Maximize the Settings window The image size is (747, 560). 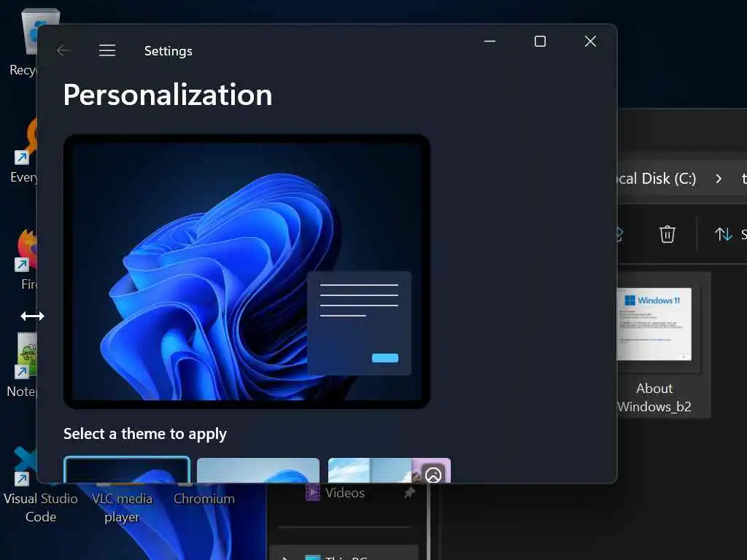click(x=540, y=42)
